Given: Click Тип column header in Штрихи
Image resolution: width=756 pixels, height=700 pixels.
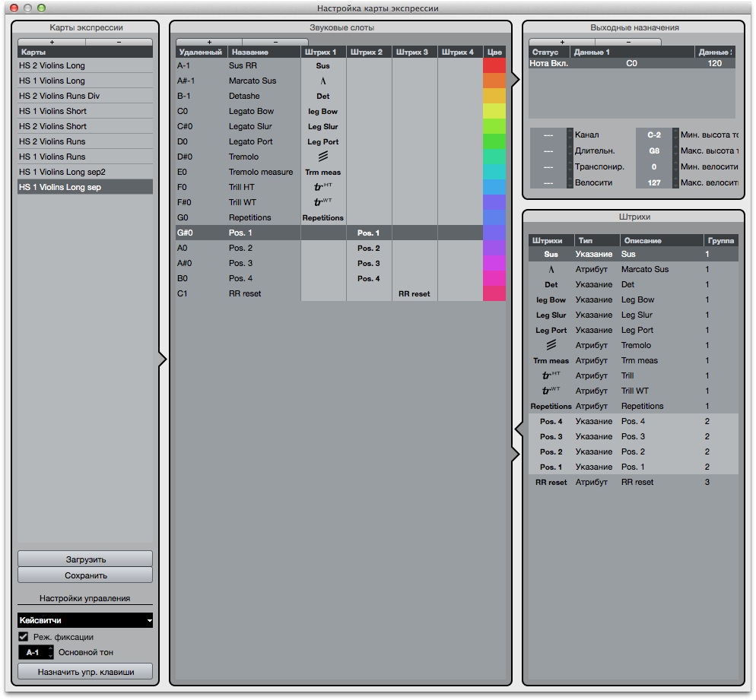Looking at the screenshot, I should click(x=597, y=240).
